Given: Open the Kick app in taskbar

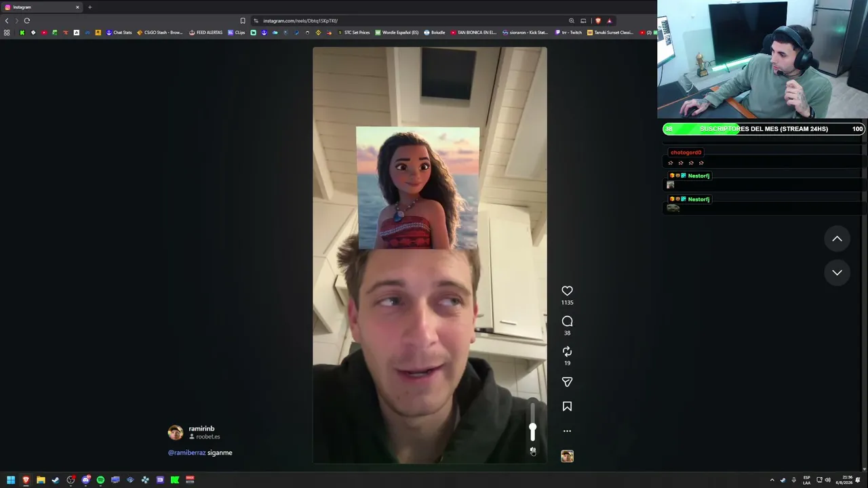Looking at the screenshot, I should click(175, 480).
